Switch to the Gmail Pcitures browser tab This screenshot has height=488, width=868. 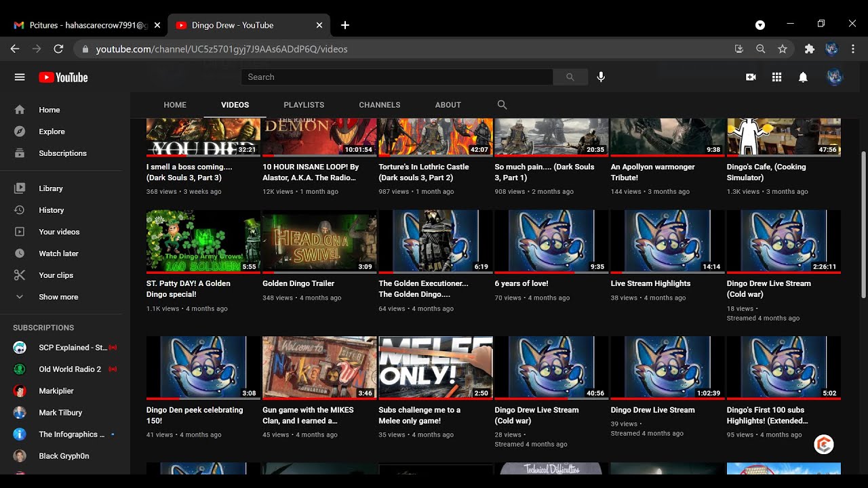tap(87, 25)
